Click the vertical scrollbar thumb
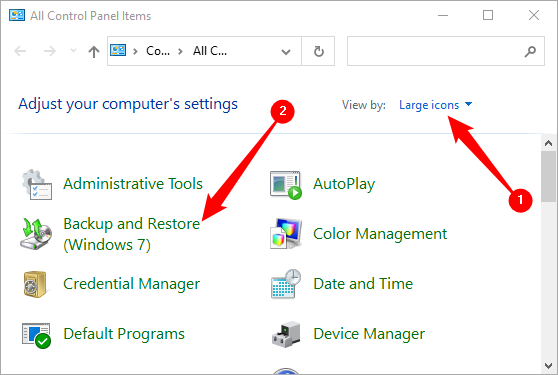Screen dimensions: 558x375 [548, 176]
